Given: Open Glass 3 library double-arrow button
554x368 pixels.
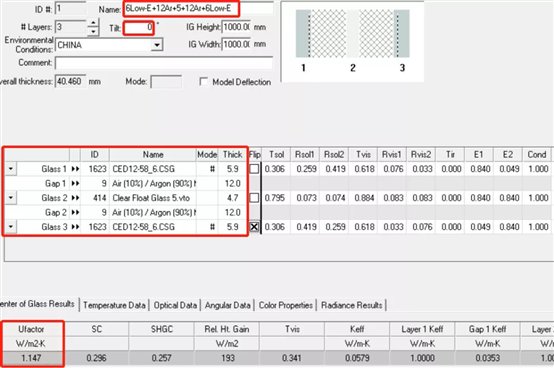Looking at the screenshot, I should (x=75, y=227).
